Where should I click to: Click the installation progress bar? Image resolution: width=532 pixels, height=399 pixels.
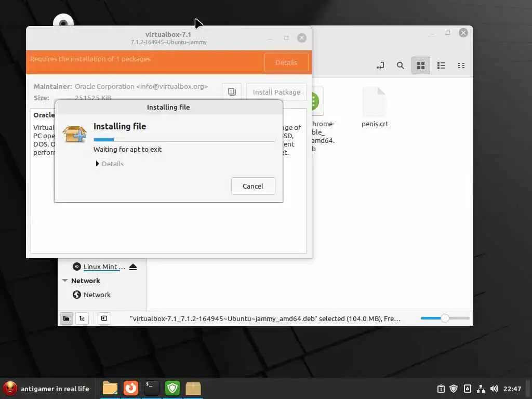point(184,139)
